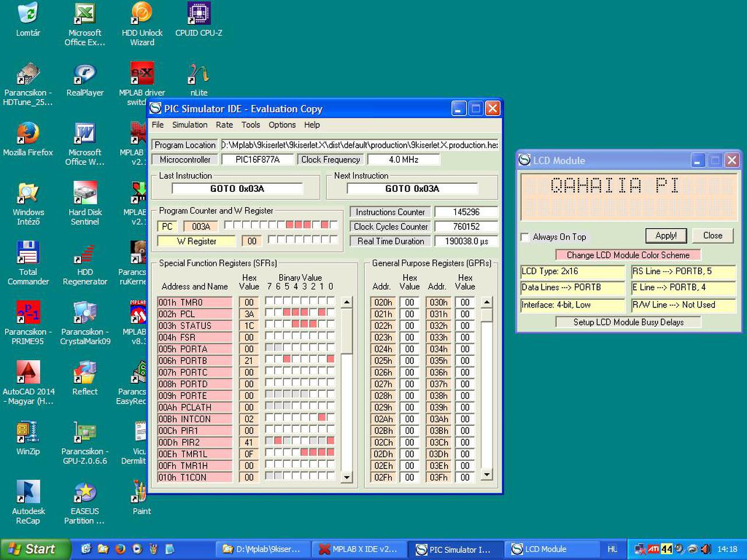Click Change LCD Module Color Scheme
The image size is (747, 560).
[x=628, y=255]
